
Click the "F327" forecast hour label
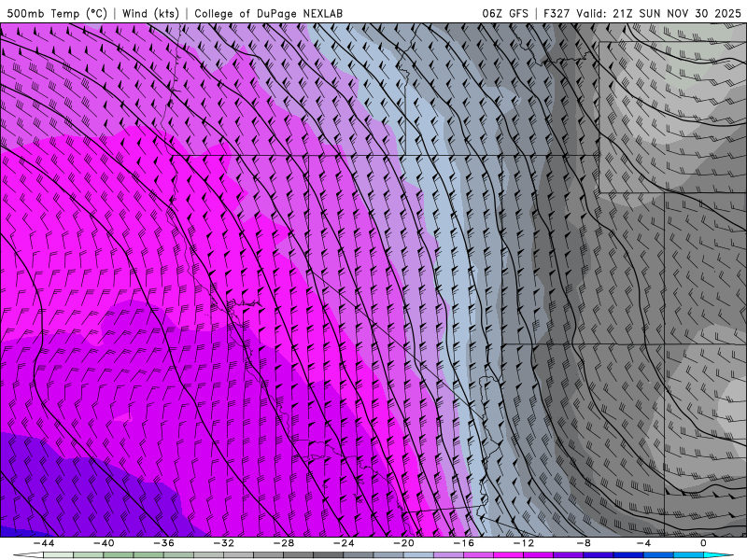pyautogui.click(x=556, y=14)
